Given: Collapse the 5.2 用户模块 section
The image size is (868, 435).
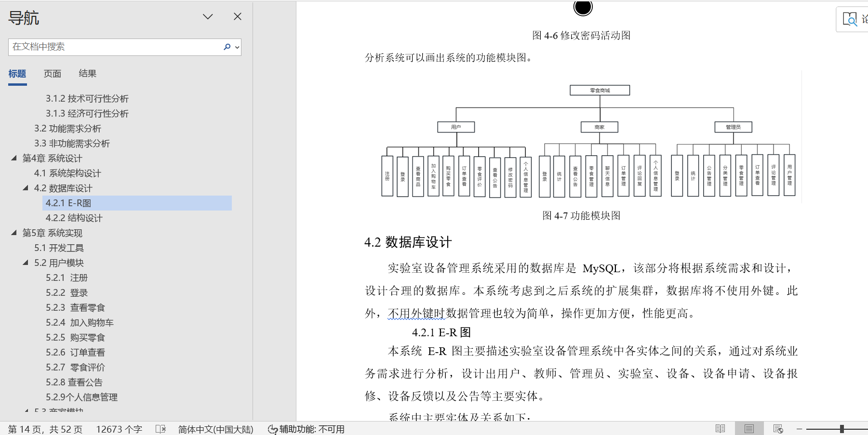Looking at the screenshot, I should coord(26,263).
